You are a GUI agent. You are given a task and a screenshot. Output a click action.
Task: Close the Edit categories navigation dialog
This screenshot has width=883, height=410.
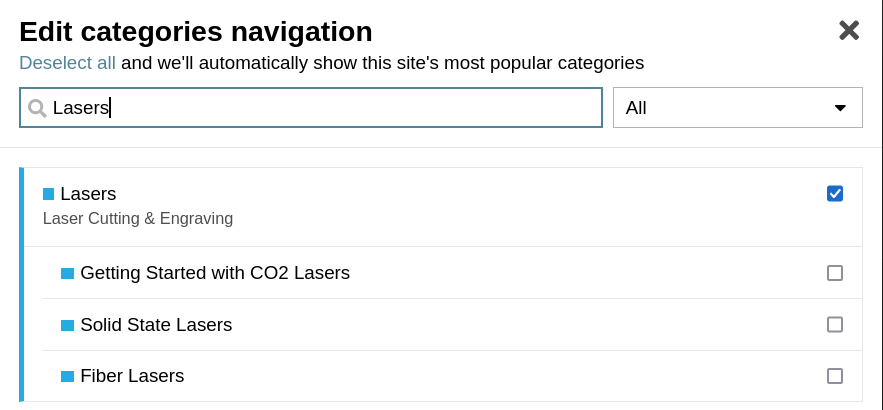[x=848, y=31]
